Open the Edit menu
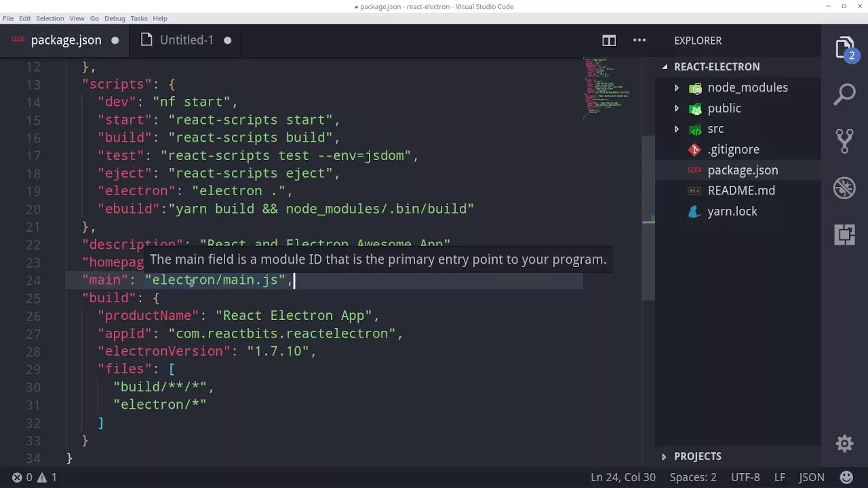 point(25,18)
